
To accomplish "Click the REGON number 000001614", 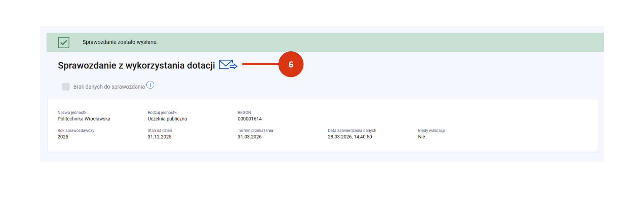I will pyautogui.click(x=249, y=119).
